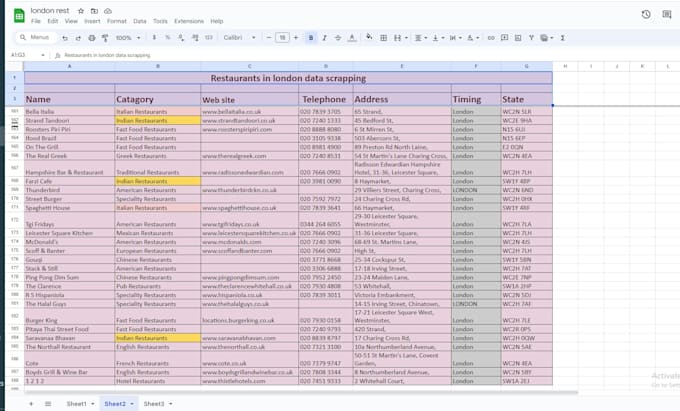Open the text rotation dropdown
This screenshot has width=680, height=411.
click(x=473, y=38)
